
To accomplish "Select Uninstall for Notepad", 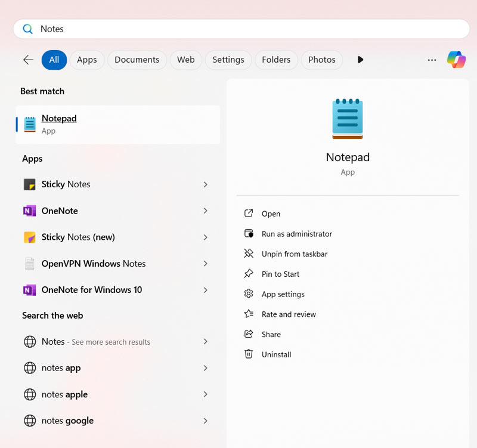I will coord(276,354).
